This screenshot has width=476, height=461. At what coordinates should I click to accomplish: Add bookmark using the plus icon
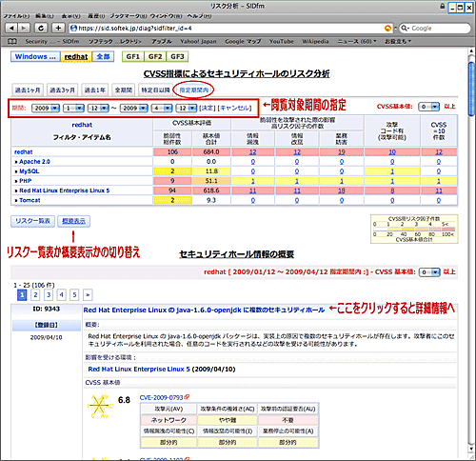58,29
